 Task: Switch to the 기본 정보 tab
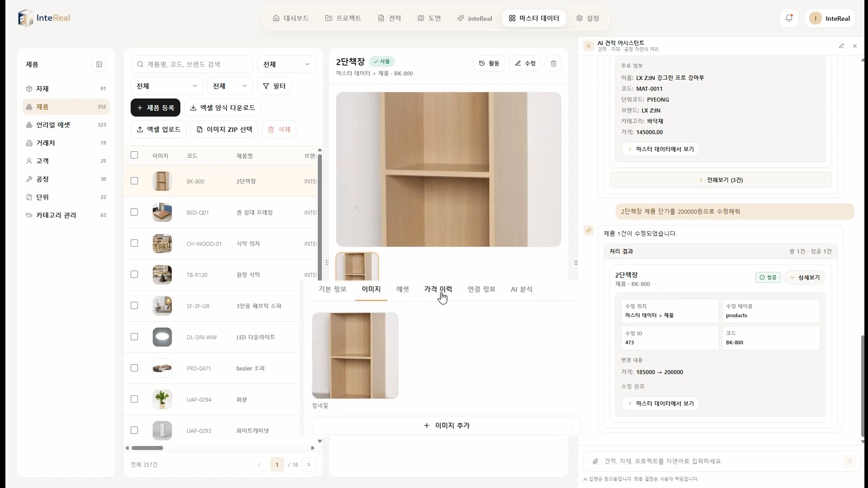coord(332,289)
